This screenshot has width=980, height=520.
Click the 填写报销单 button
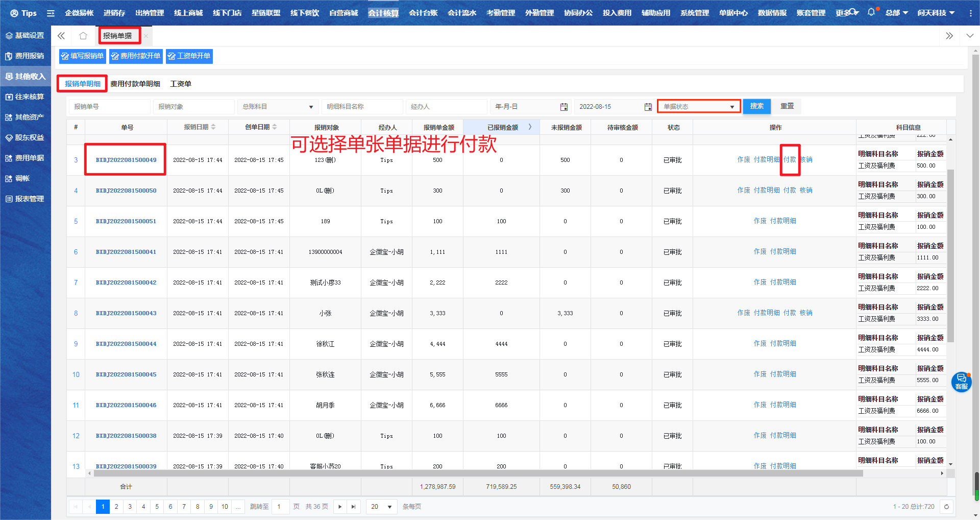(82, 56)
